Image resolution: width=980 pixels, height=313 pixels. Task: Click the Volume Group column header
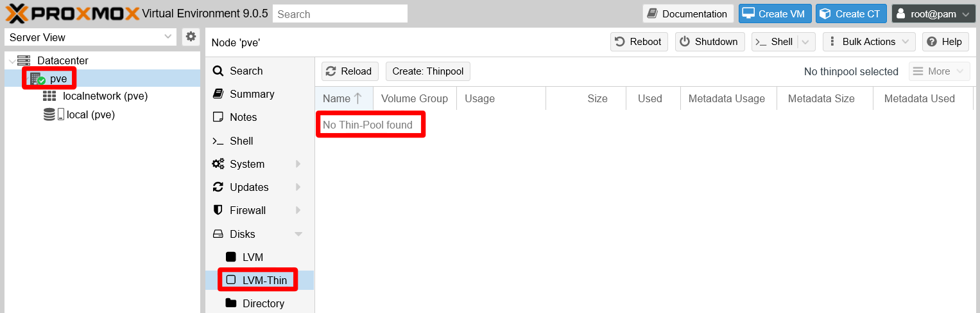[x=415, y=98]
